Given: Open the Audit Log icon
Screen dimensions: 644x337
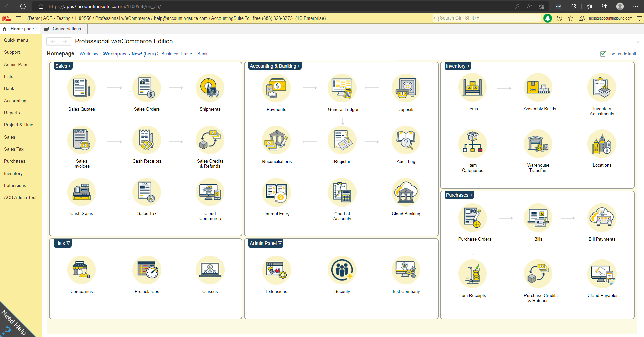Looking at the screenshot, I should (406, 140).
